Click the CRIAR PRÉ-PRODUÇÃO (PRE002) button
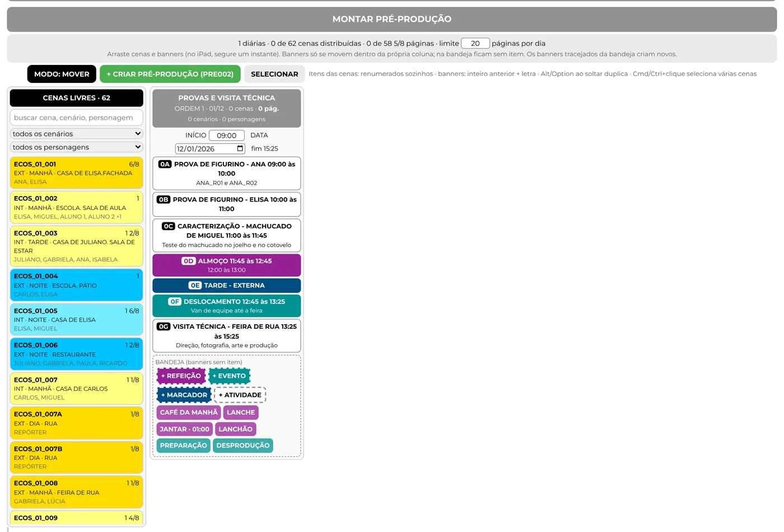This screenshot has width=784, height=532. coord(170,74)
